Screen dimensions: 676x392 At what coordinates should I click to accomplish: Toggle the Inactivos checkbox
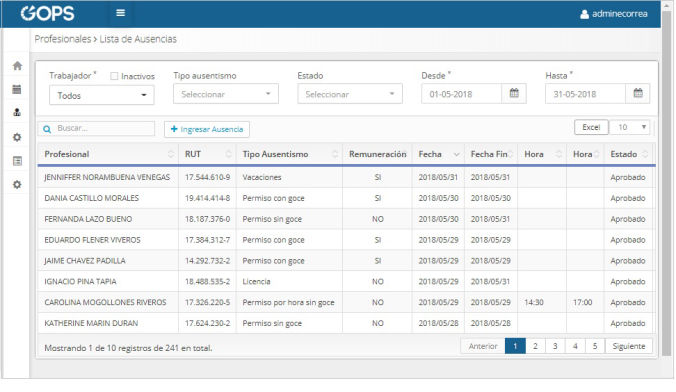pyautogui.click(x=114, y=76)
